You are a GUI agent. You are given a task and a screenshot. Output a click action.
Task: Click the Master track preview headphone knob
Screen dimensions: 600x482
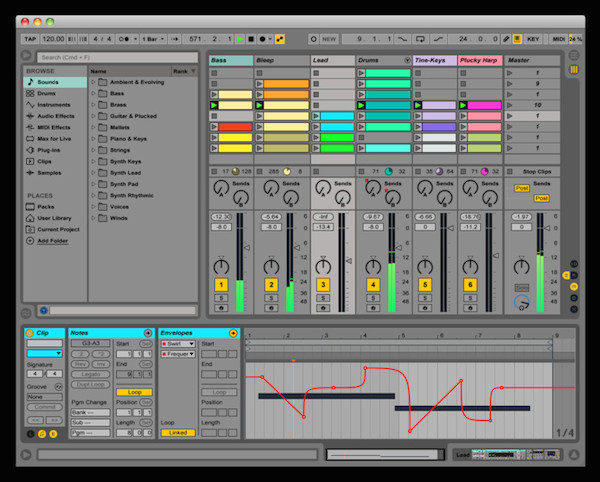pyautogui.click(x=520, y=302)
